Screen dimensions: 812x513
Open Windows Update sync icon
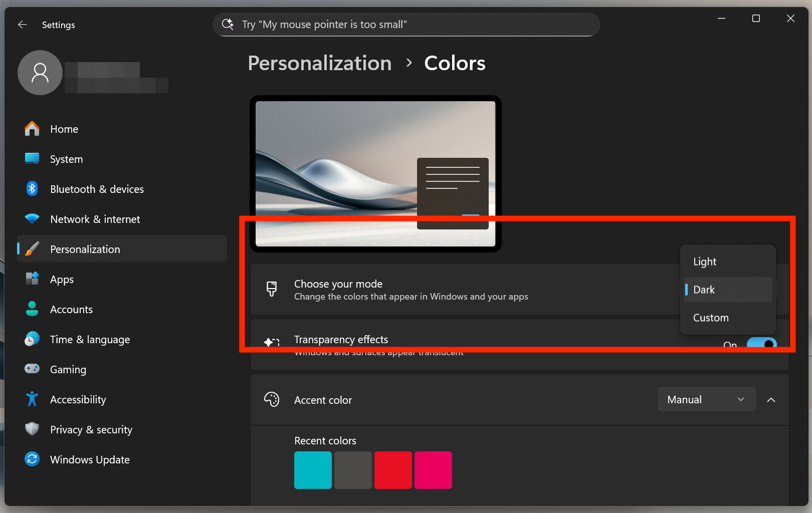32,459
